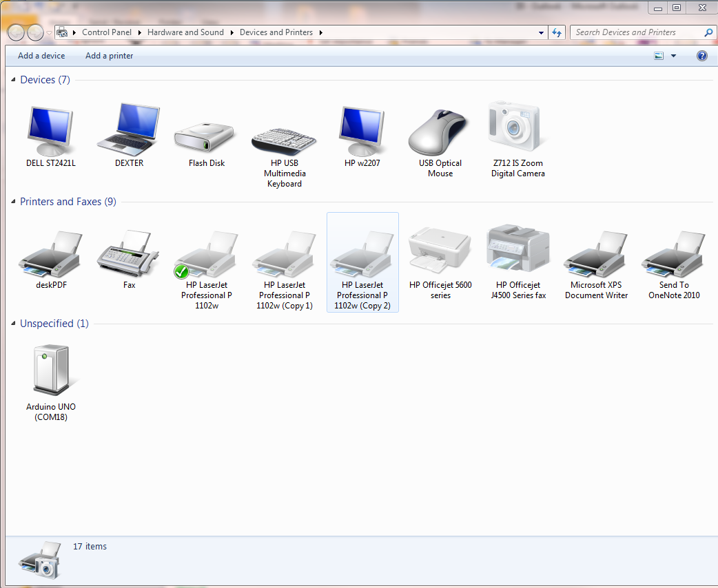Open address bar previous locations dropdown

click(541, 32)
